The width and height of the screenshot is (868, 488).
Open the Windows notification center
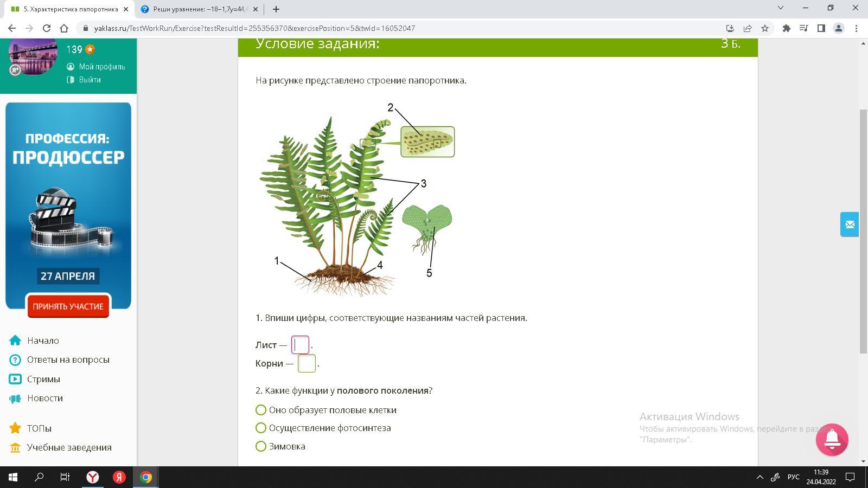(x=851, y=477)
